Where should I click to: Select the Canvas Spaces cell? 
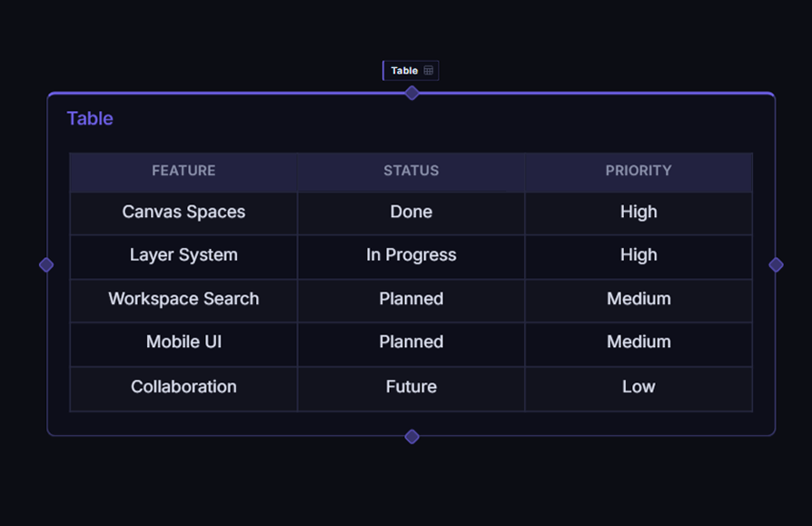(183, 213)
